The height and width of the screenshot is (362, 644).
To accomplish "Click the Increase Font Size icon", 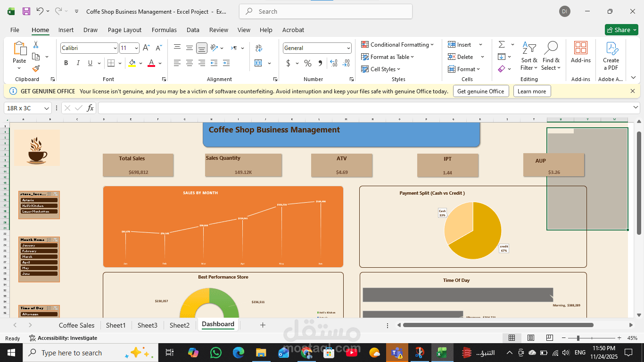I will [147, 48].
